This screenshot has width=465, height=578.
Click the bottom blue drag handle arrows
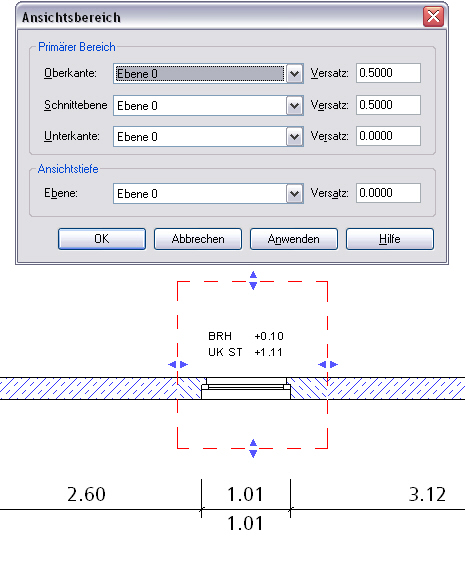tap(253, 448)
